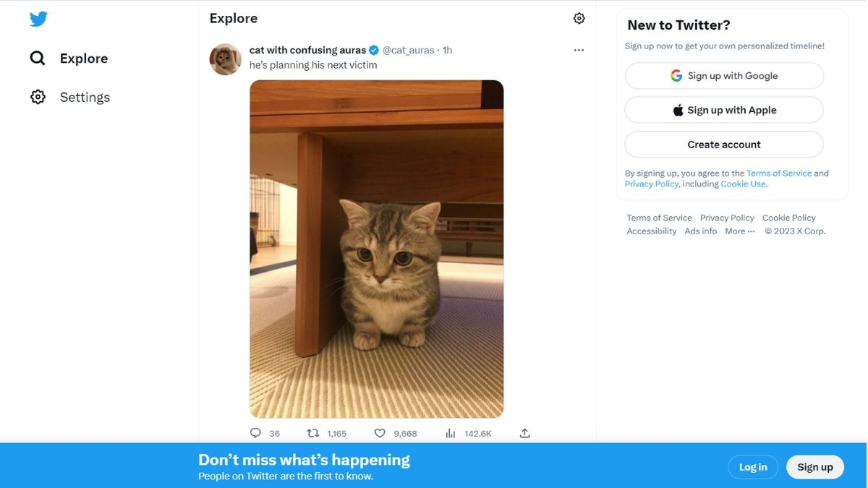Sign up with Apple

[x=723, y=109]
